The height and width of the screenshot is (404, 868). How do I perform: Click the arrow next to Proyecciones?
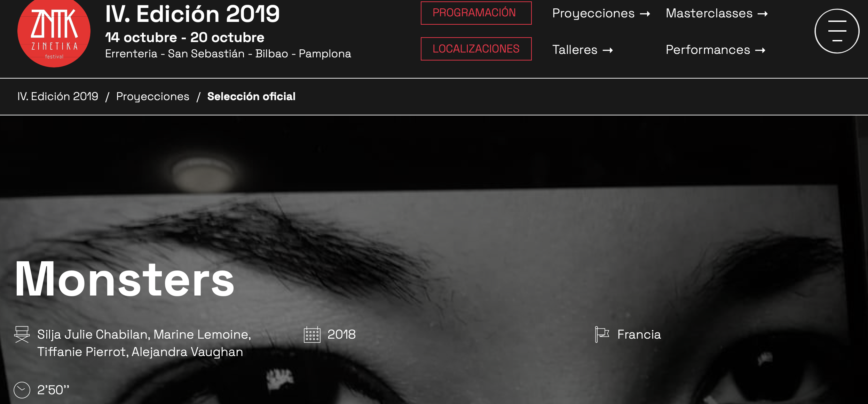click(645, 14)
